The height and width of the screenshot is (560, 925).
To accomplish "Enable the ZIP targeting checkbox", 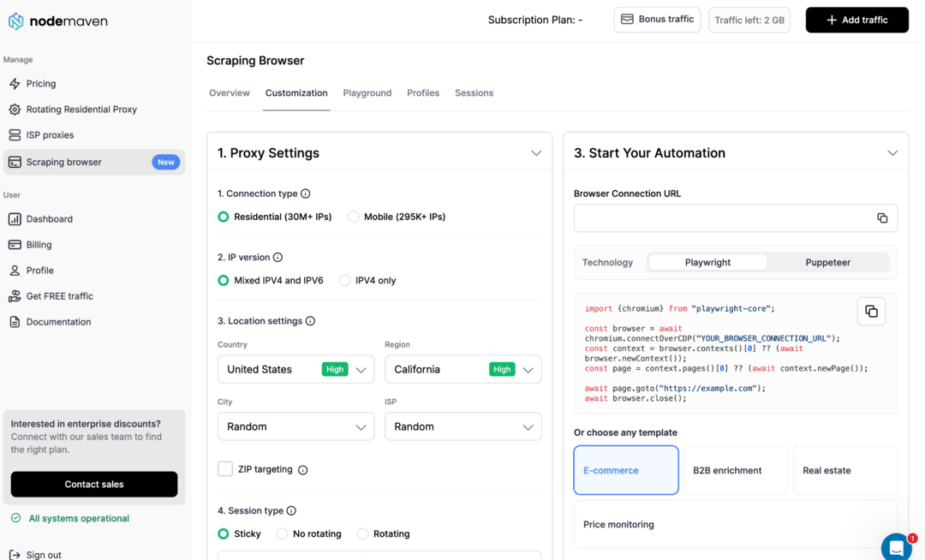I will tap(225, 469).
